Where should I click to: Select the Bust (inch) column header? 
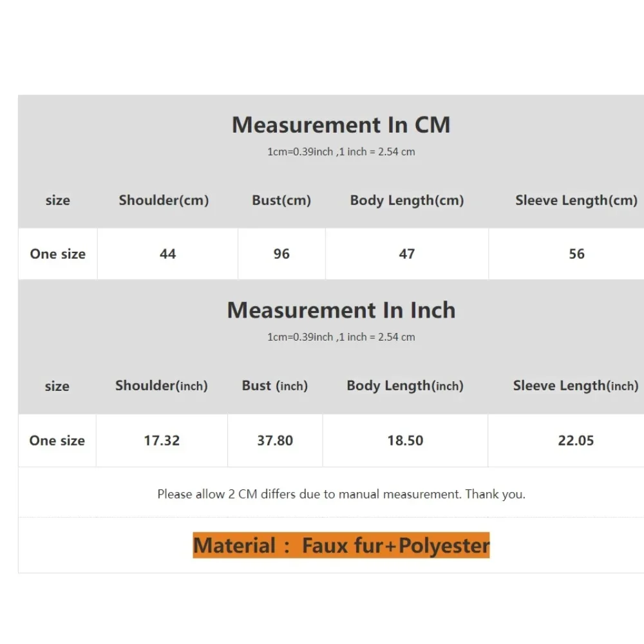[275, 386]
